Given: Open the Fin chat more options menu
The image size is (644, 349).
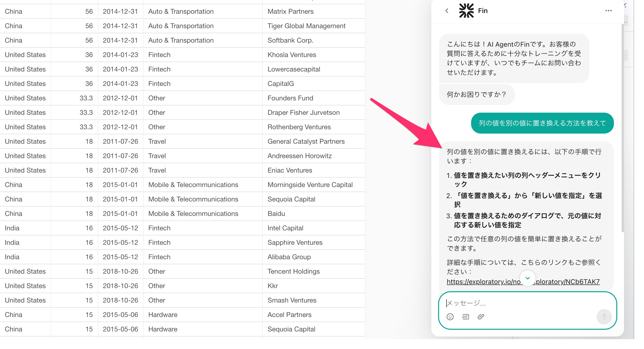Looking at the screenshot, I should pyautogui.click(x=608, y=11).
